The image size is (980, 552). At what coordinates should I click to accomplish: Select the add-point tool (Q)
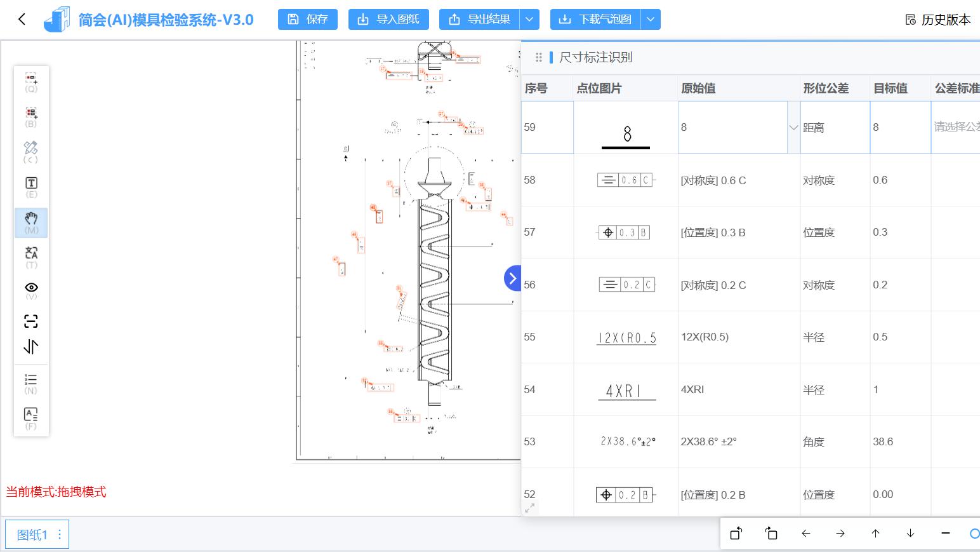(x=31, y=81)
